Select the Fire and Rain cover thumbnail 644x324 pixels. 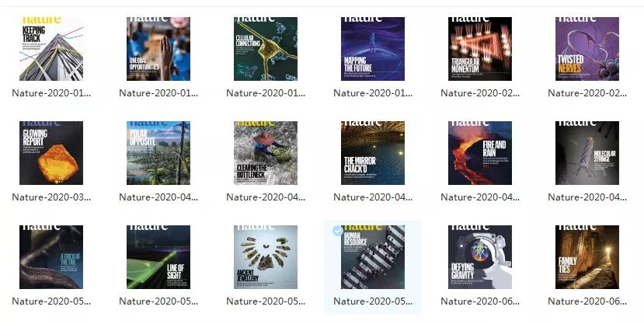480,153
